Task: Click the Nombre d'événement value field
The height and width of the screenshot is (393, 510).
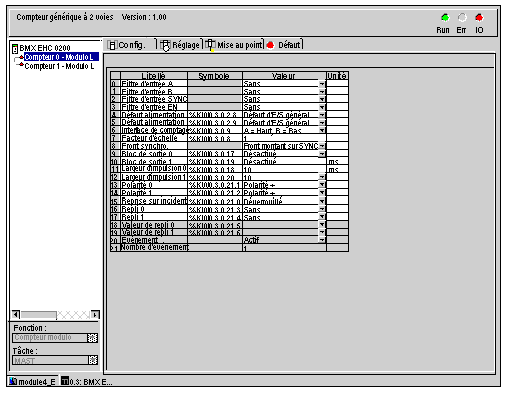Action: point(284,248)
